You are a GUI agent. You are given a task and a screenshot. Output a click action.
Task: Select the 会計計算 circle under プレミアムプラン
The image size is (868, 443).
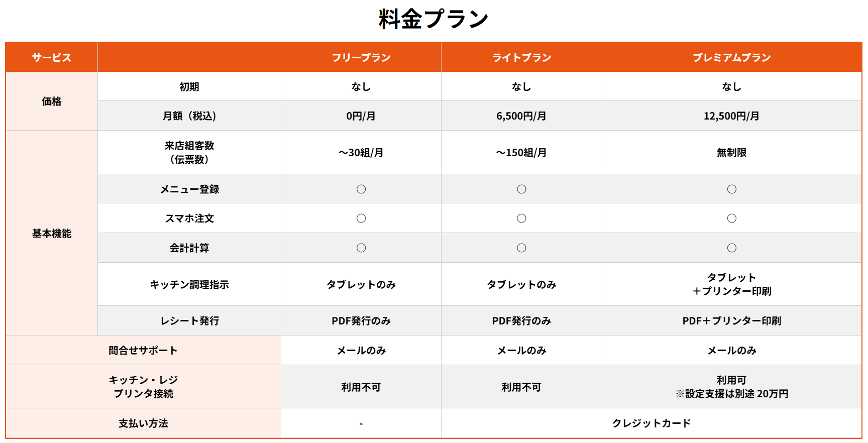(x=731, y=248)
